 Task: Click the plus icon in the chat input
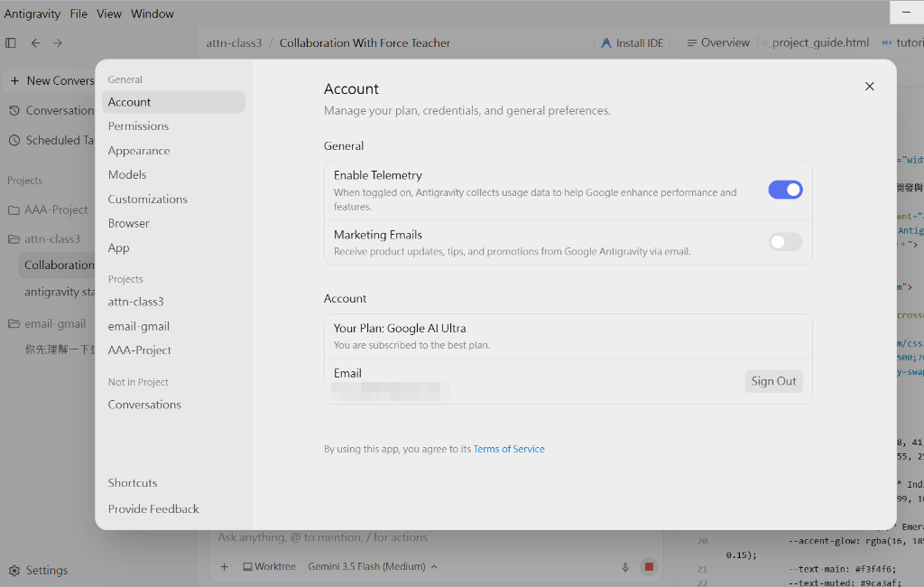click(x=225, y=566)
